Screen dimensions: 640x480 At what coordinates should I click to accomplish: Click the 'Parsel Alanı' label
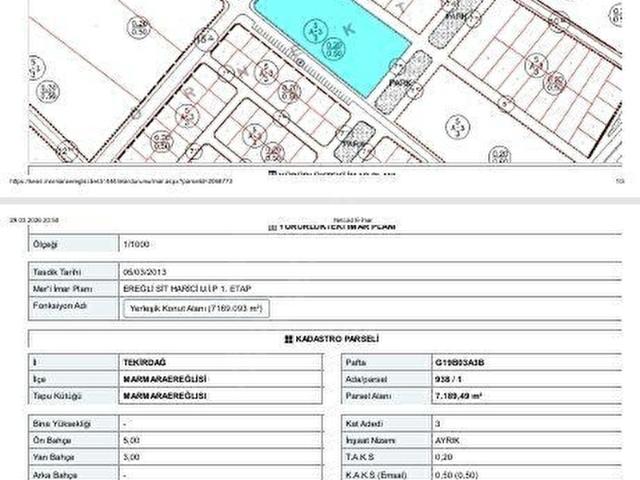point(368,396)
